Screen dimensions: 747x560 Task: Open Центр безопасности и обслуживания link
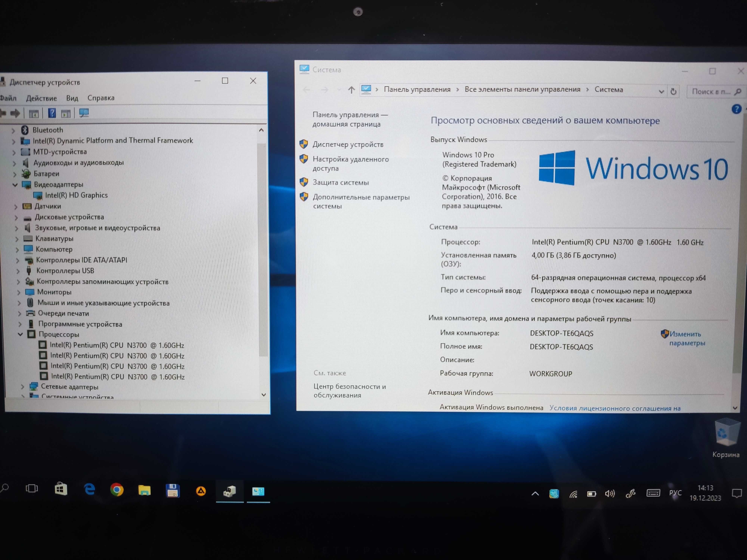(350, 391)
